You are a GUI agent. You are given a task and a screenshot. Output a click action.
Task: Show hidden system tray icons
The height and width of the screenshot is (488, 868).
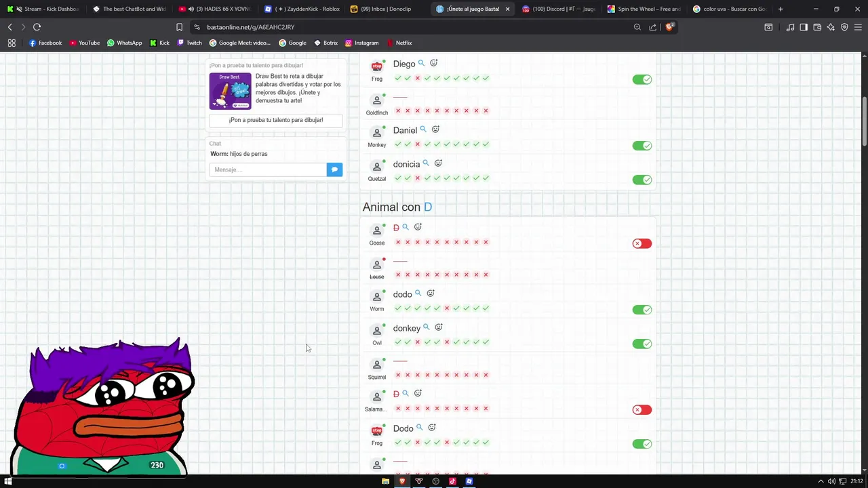coord(821,482)
